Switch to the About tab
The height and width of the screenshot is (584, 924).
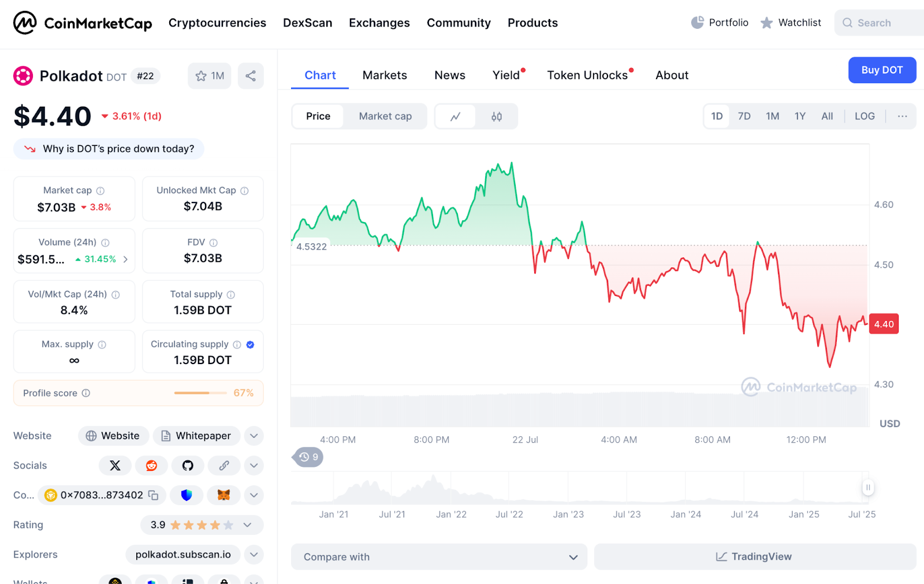tap(672, 75)
